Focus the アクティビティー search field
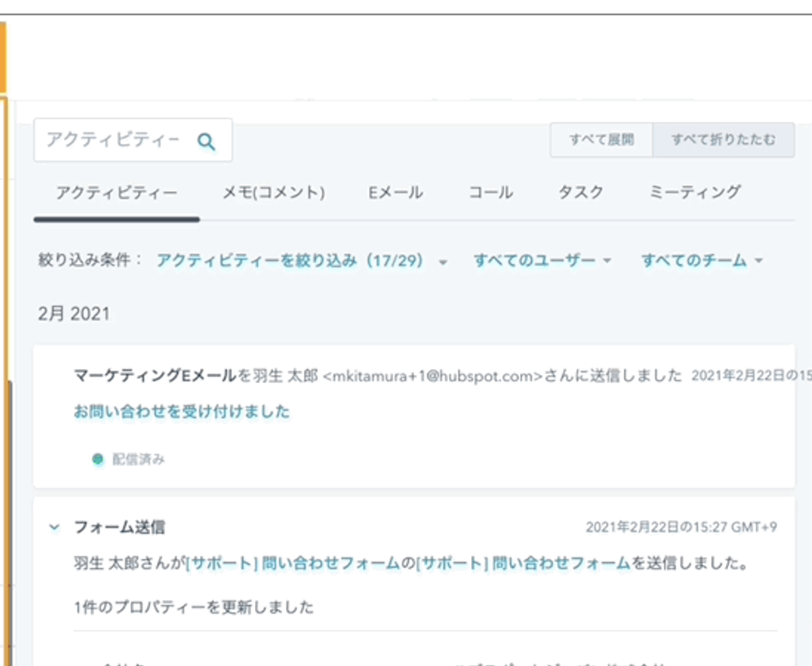 132,140
